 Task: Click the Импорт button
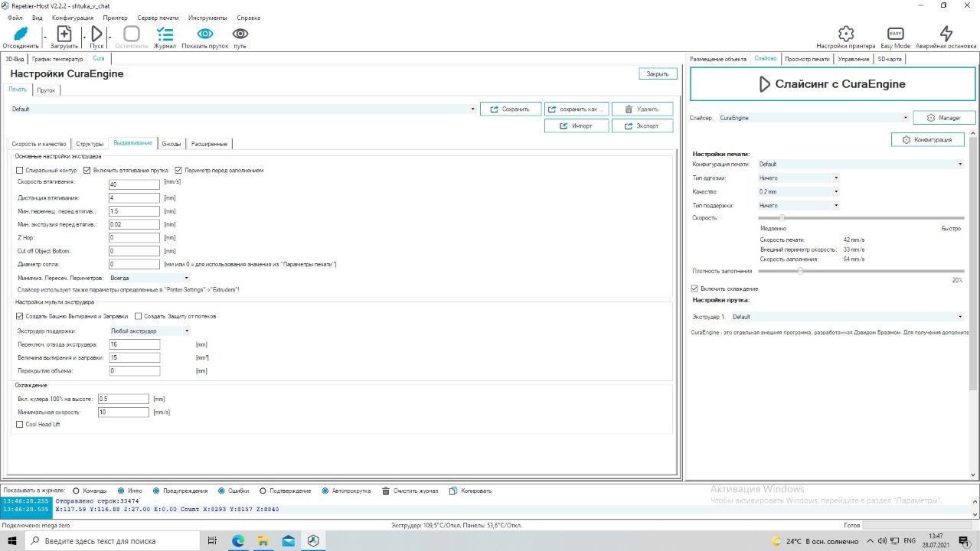click(577, 126)
